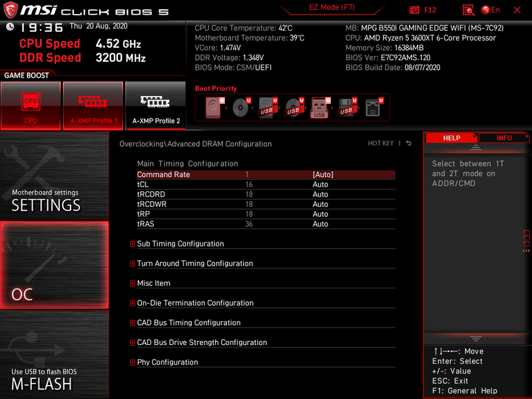
Task: Open Command Rate [Auto] dropdown
Action: click(323, 175)
